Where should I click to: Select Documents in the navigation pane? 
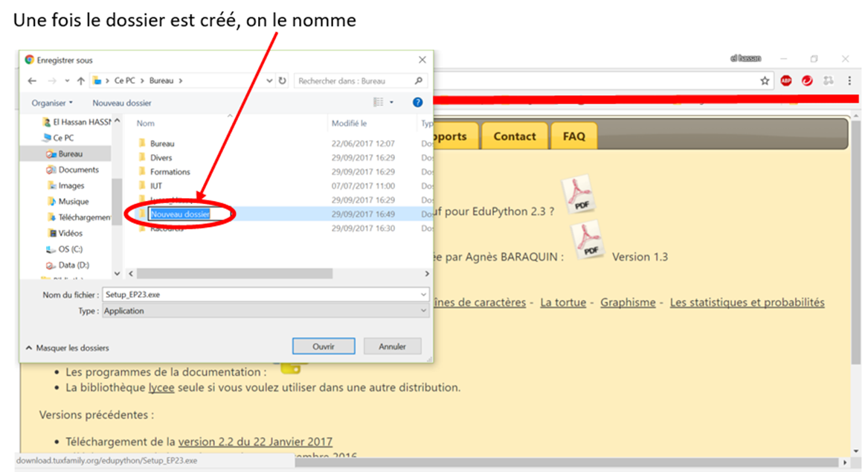click(78, 170)
